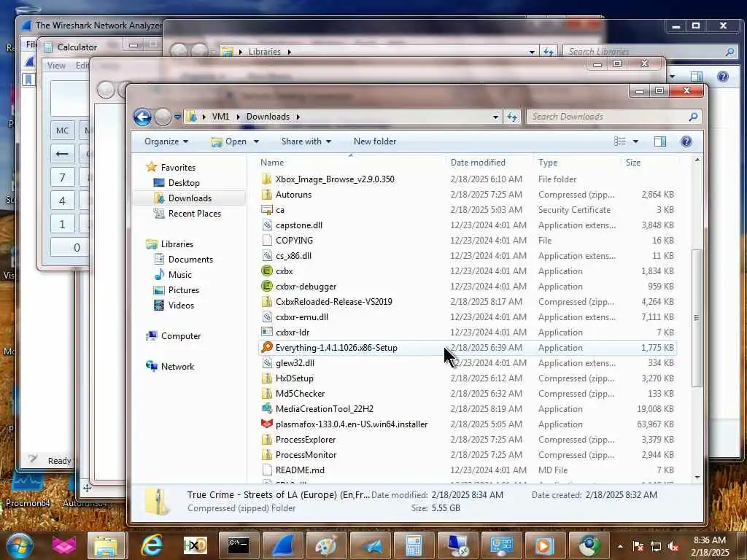Open Libraries window address dropdown
This screenshot has height=560, width=747.
[532, 52]
